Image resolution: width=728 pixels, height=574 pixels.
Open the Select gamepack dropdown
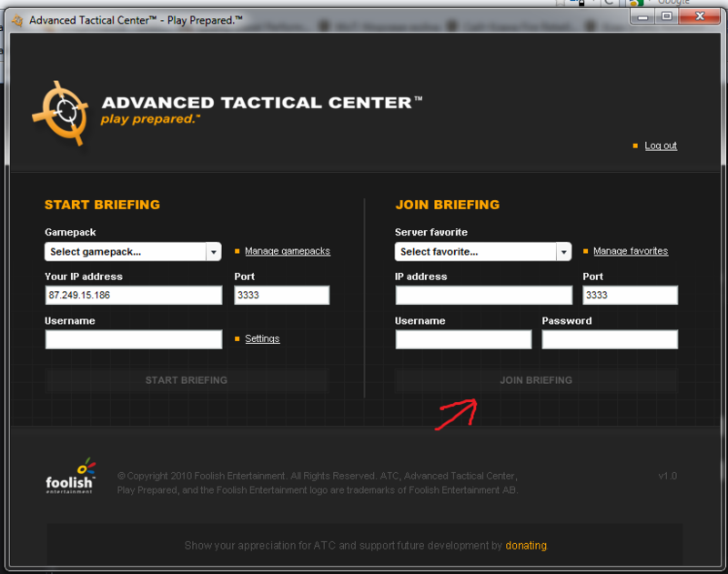click(x=133, y=252)
